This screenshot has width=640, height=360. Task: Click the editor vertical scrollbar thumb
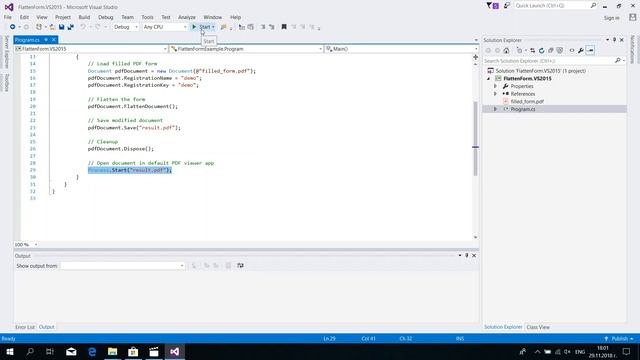coord(476,139)
